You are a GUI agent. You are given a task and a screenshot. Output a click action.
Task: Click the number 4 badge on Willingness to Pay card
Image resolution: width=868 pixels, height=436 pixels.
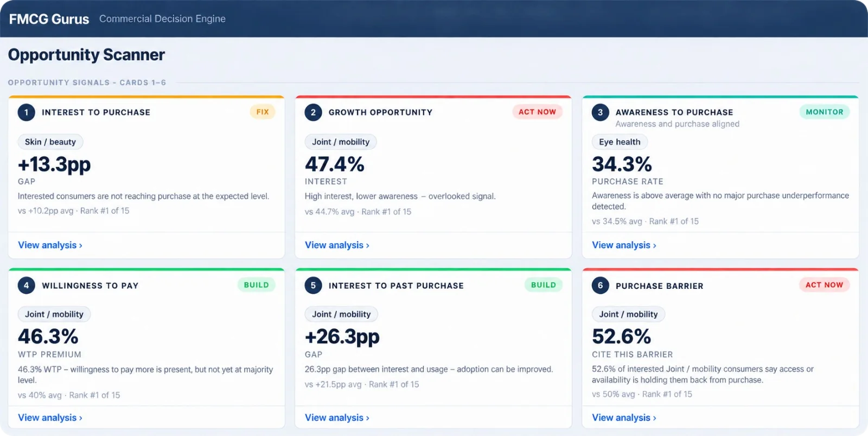pos(26,286)
